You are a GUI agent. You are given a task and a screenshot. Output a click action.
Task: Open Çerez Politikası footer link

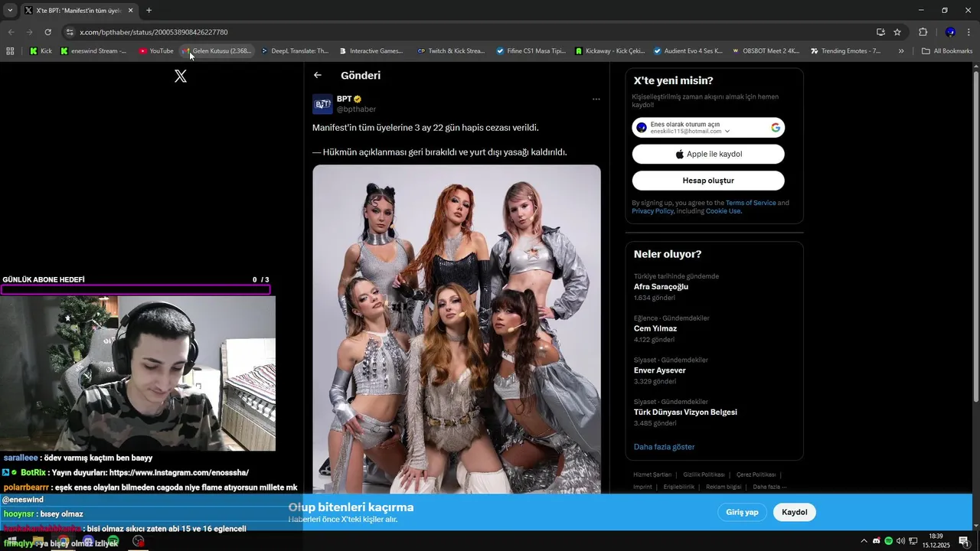(756, 474)
